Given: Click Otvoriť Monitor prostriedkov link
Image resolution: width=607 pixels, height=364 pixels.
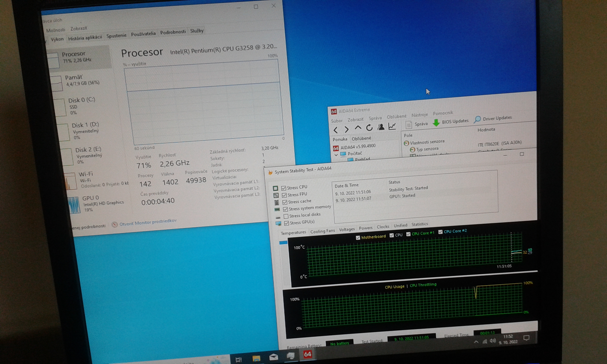Looking at the screenshot, I should [x=148, y=222].
